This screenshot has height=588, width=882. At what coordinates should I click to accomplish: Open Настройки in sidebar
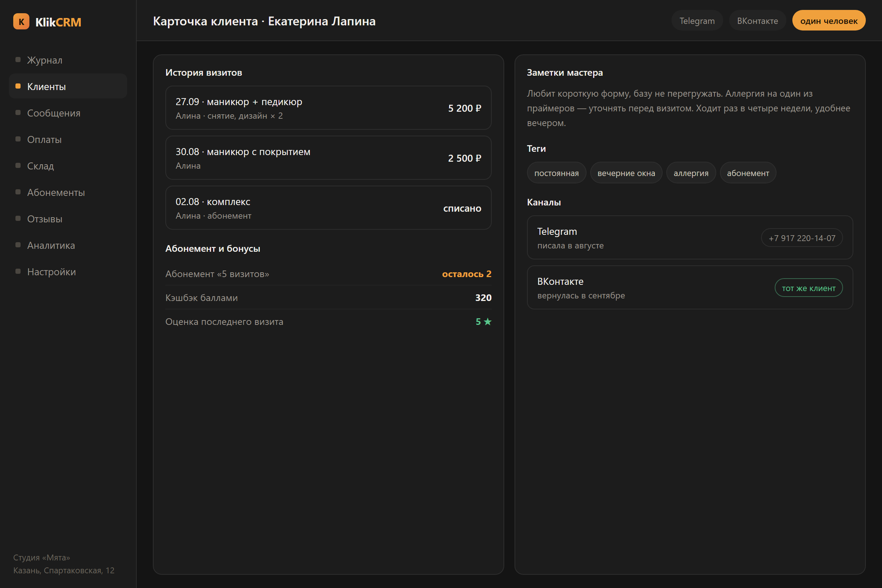tap(68, 272)
